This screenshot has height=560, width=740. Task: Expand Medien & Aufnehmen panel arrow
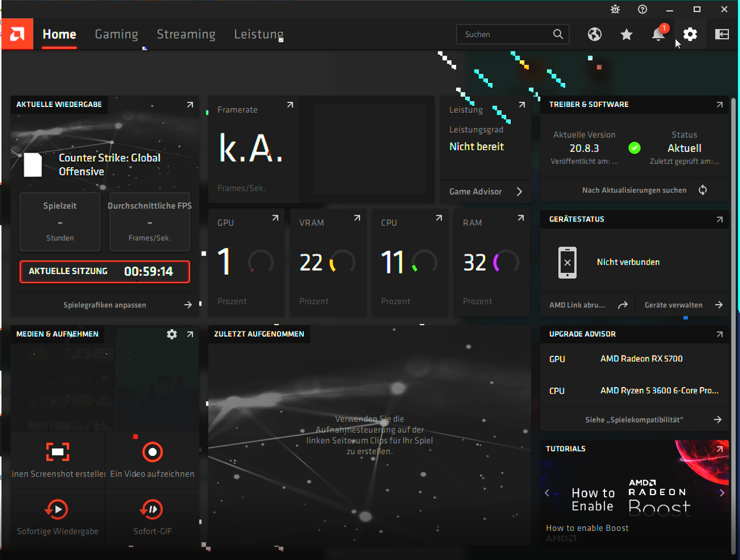point(190,334)
